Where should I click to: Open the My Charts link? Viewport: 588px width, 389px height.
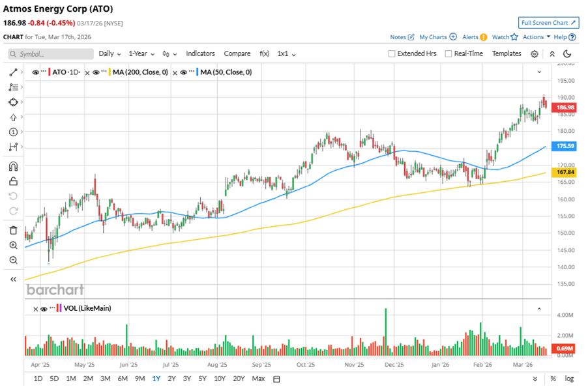437,37
